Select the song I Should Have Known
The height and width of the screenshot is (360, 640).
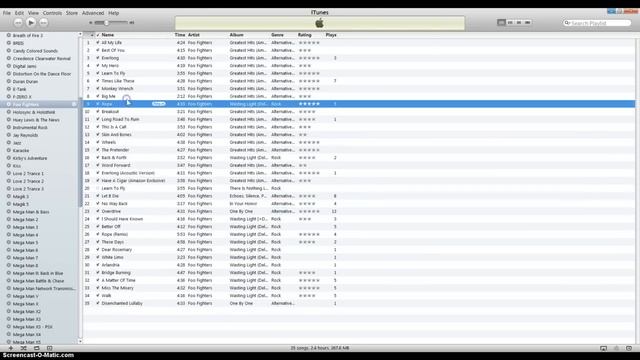click(x=122, y=219)
